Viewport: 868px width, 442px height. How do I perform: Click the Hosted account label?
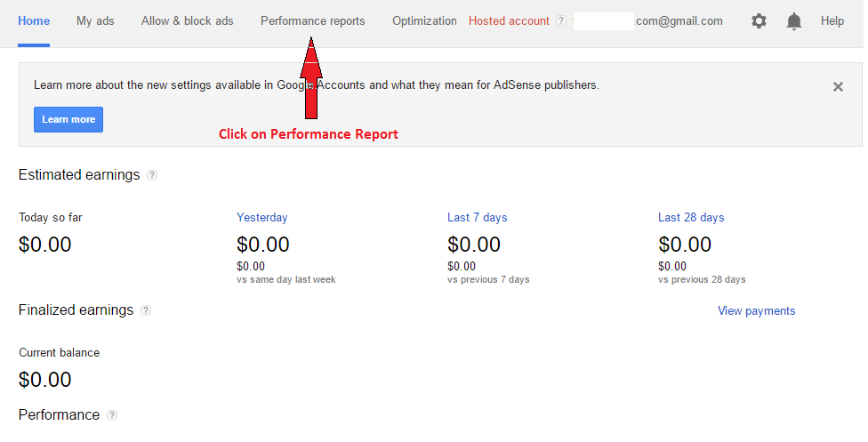[509, 21]
